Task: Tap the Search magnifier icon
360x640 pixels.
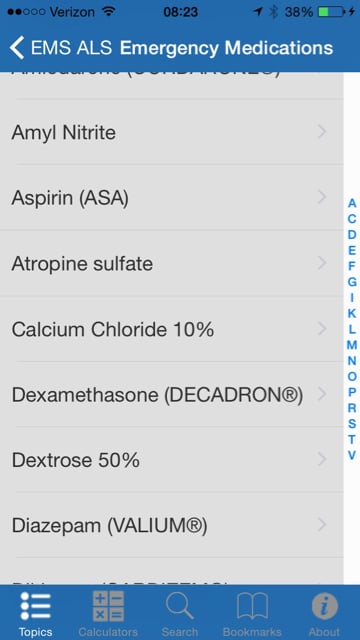Action: pos(180,606)
